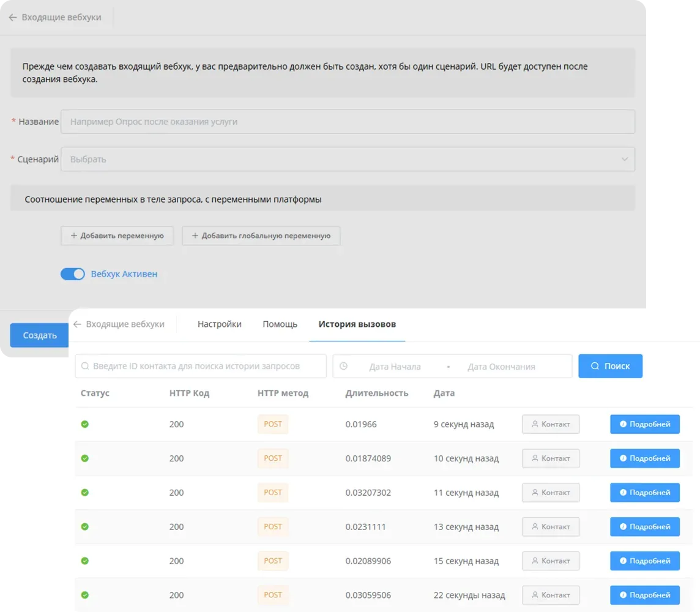Click Подробней for 9 секунд назад row
Image resolution: width=700 pixels, height=612 pixels.
[x=645, y=424]
